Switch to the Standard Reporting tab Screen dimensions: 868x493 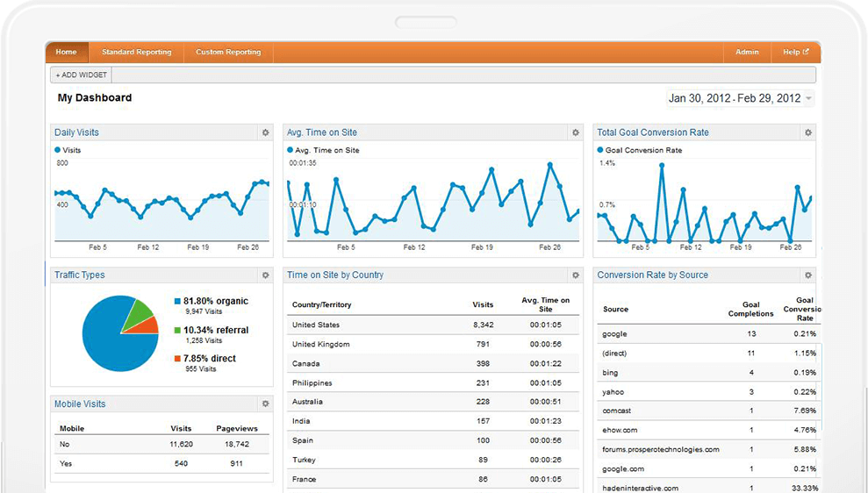[x=136, y=52]
